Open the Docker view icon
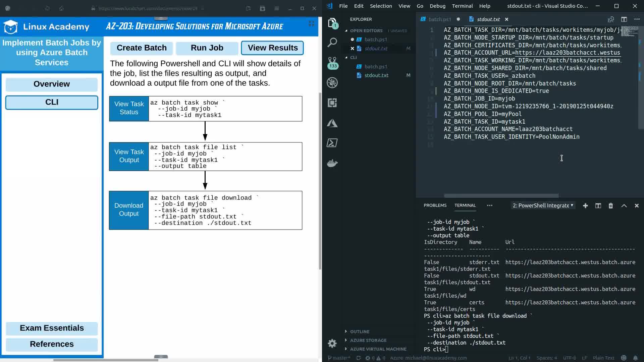Image resolution: width=644 pixels, height=362 pixels. [332, 163]
